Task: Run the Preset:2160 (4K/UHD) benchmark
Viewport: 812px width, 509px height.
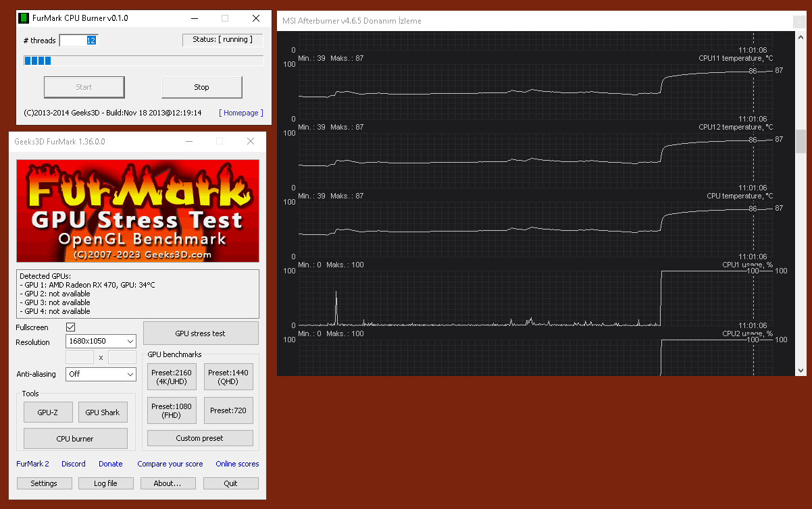Action: [172, 377]
